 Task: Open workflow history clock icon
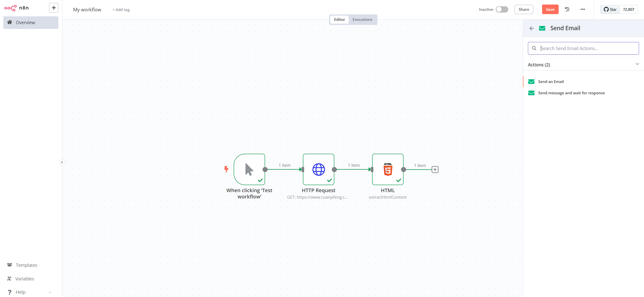coord(567,9)
